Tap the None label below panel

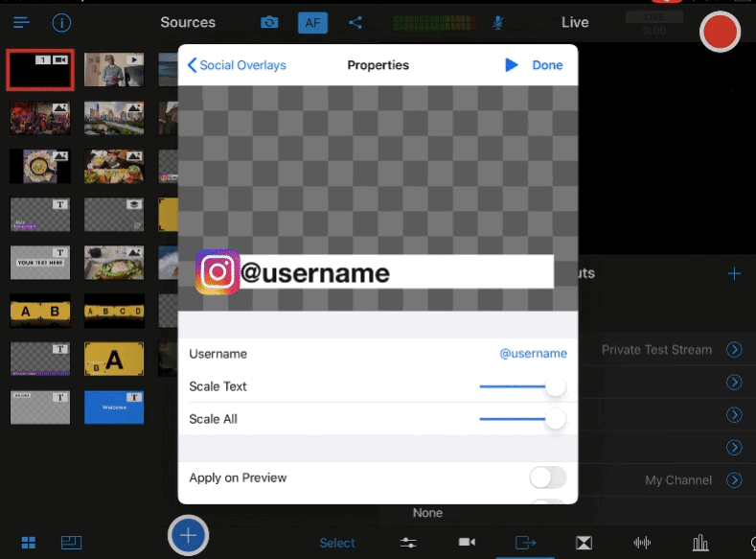coord(427,513)
